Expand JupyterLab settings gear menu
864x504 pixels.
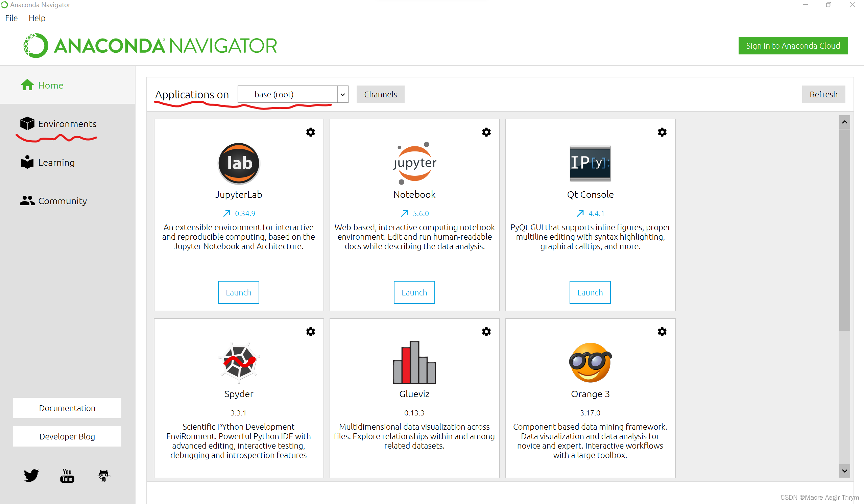[x=311, y=132]
